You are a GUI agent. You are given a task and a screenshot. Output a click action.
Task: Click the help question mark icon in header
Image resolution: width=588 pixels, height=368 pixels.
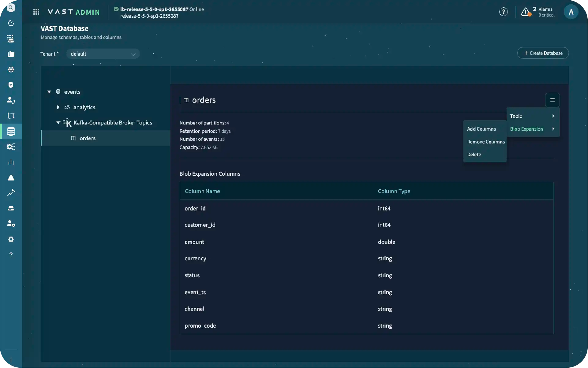[x=504, y=12]
